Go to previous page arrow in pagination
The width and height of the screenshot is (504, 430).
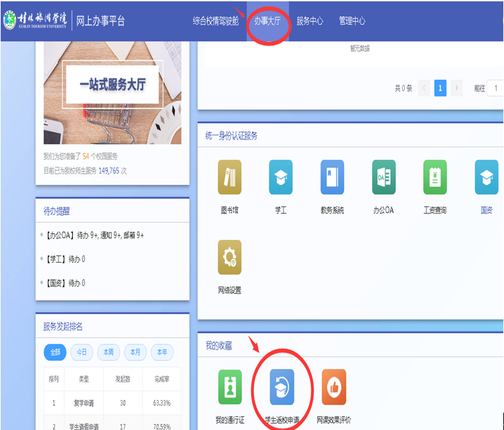(x=424, y=88)
